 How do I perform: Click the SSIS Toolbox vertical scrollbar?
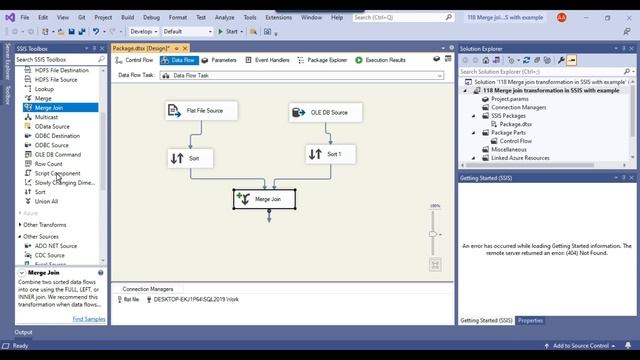pyautogui.click(x=102, y=152)
